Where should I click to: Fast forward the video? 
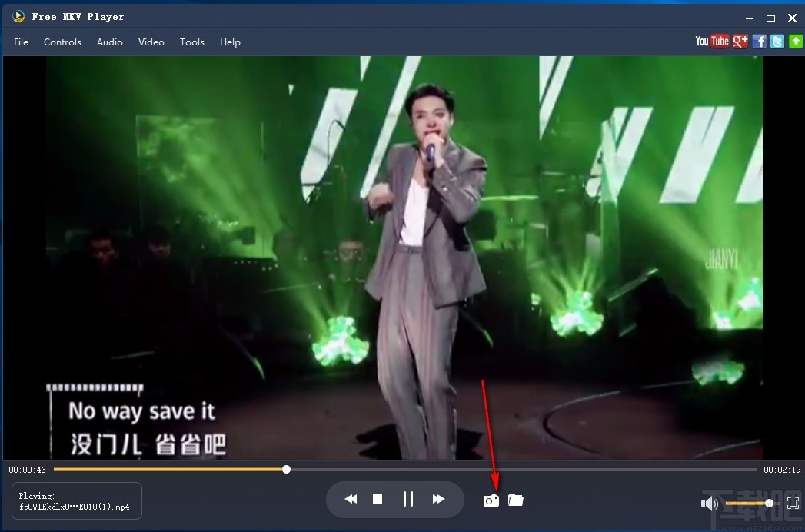coord(438,499)
